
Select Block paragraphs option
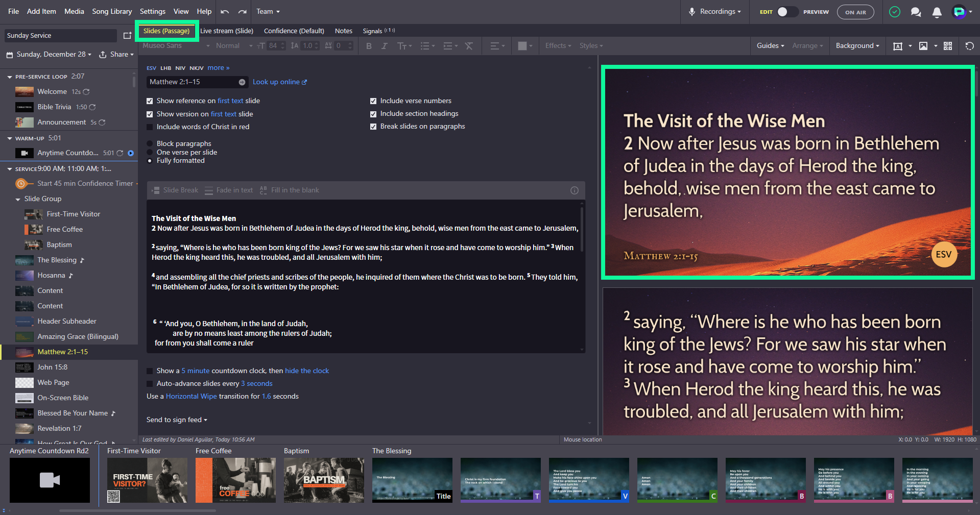tap(150, 144)
